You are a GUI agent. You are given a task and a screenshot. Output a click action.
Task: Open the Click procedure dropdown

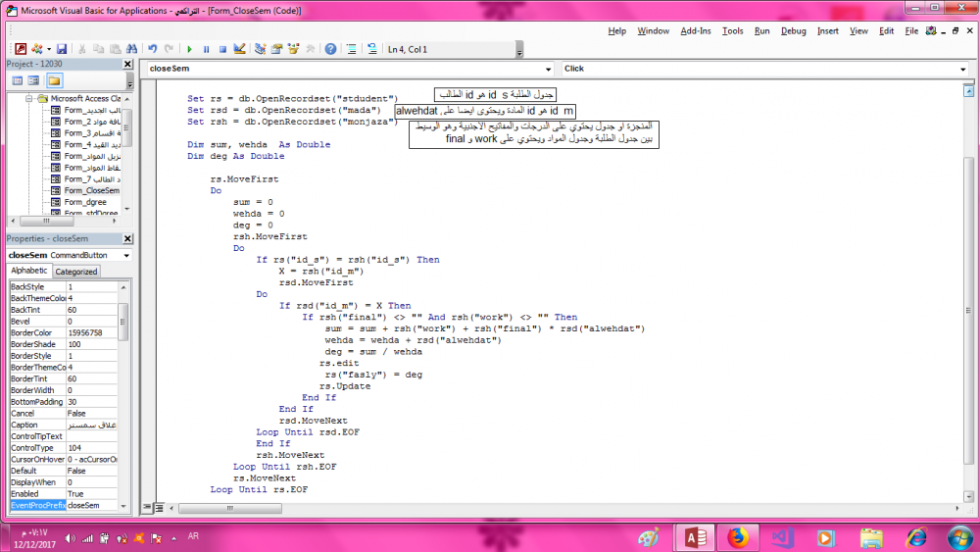point(963,70)
